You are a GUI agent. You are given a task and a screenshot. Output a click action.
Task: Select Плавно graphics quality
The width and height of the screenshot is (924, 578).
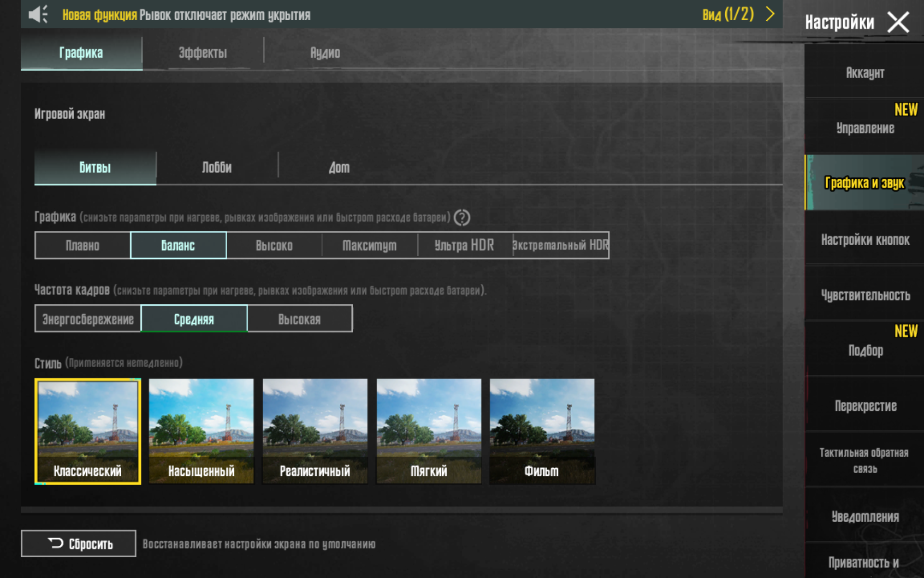(82, 246)
